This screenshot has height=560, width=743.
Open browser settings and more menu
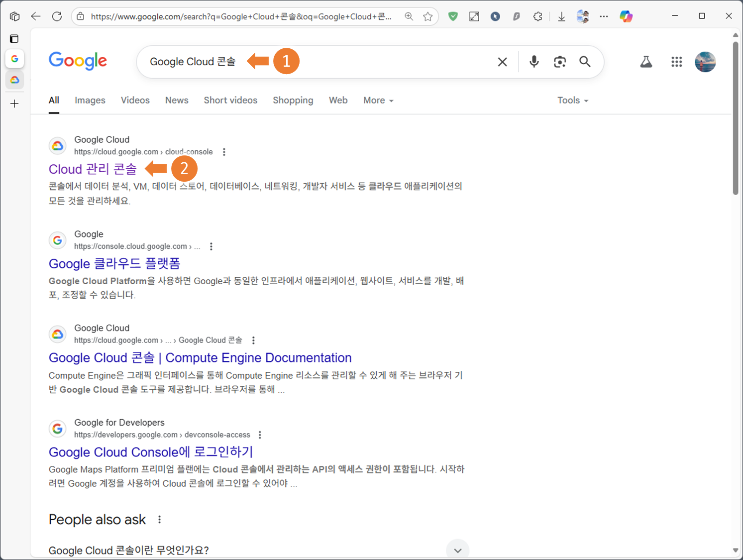pyautogui.click(x=604, y=16)
